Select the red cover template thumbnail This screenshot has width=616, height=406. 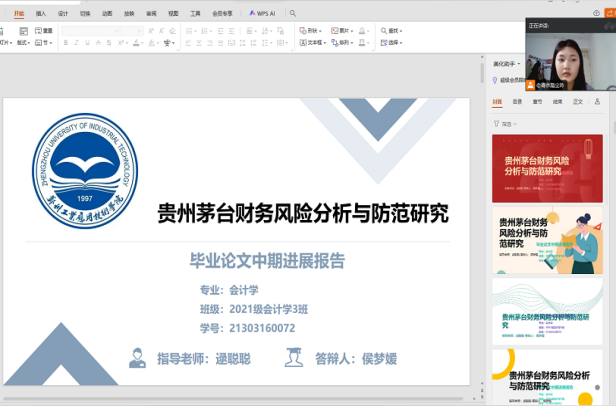(x=546, y=166)
